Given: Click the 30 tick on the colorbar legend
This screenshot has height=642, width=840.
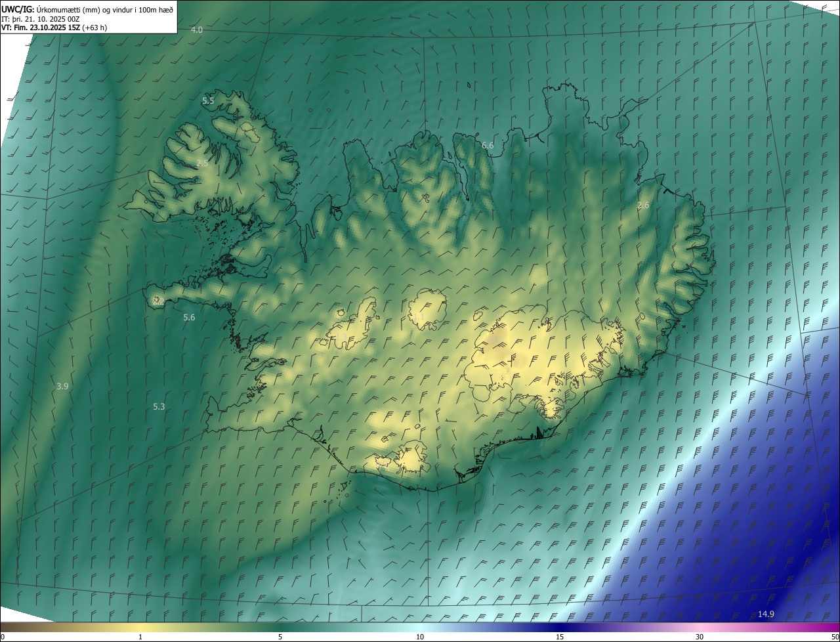Looking at the screenshot, I should 700,637.
